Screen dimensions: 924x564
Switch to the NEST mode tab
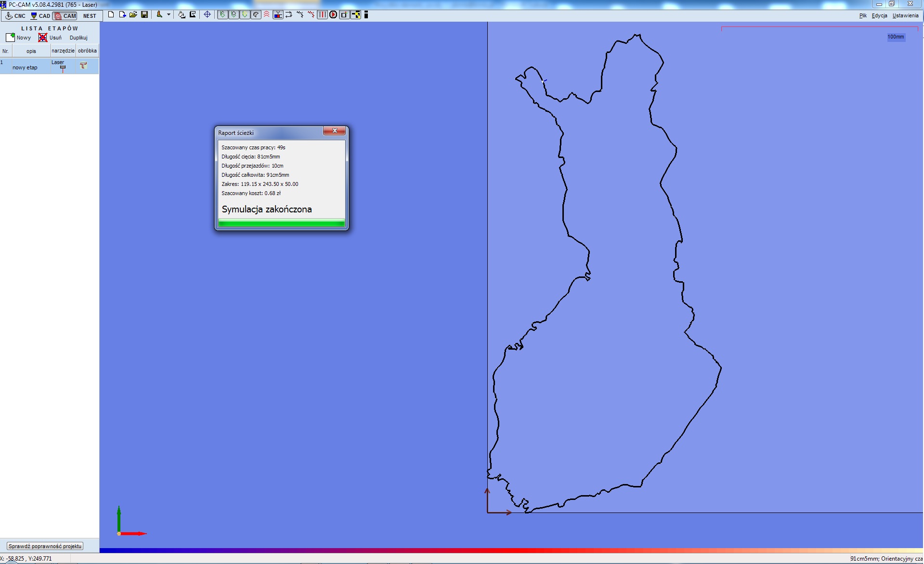coord(90,16)
